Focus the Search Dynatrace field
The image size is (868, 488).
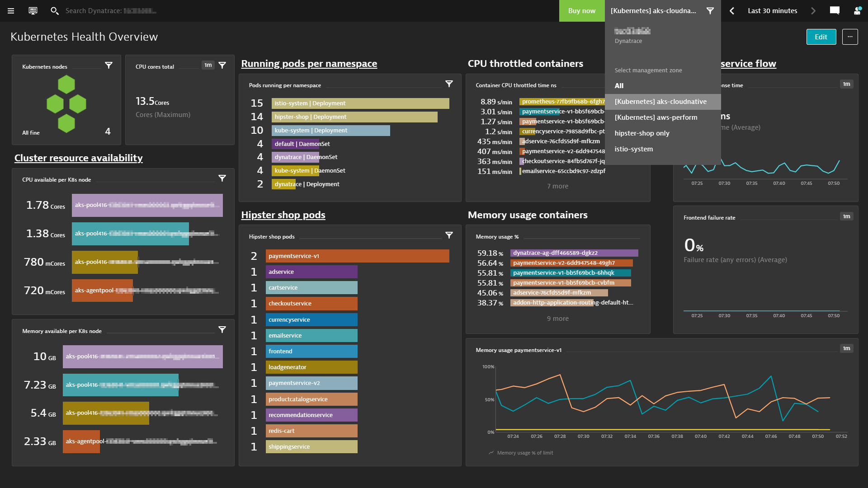tap(111, 11)
